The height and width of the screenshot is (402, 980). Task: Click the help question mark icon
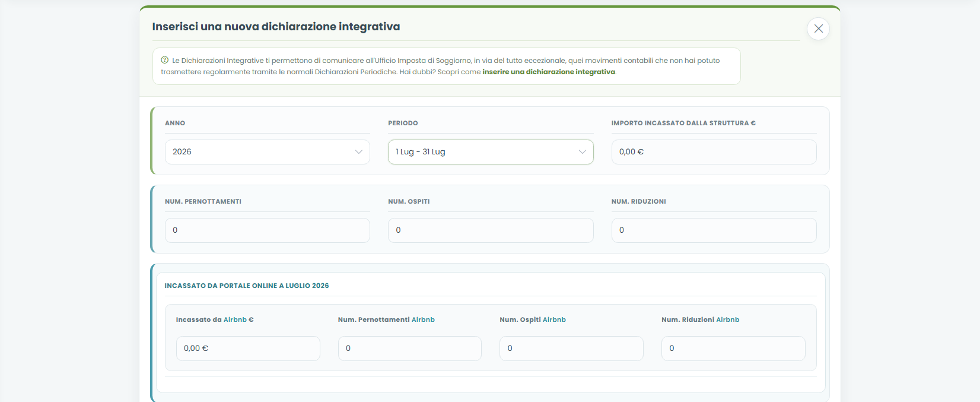tap(165, 60)
